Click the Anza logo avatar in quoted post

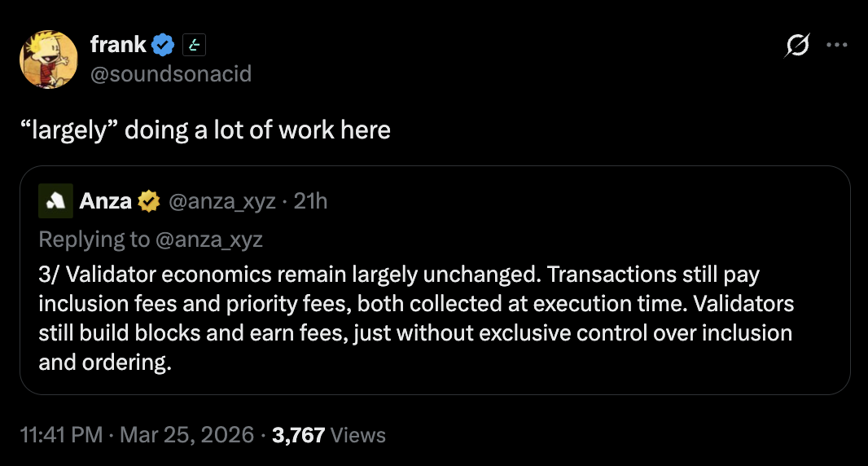click(55, 201)
